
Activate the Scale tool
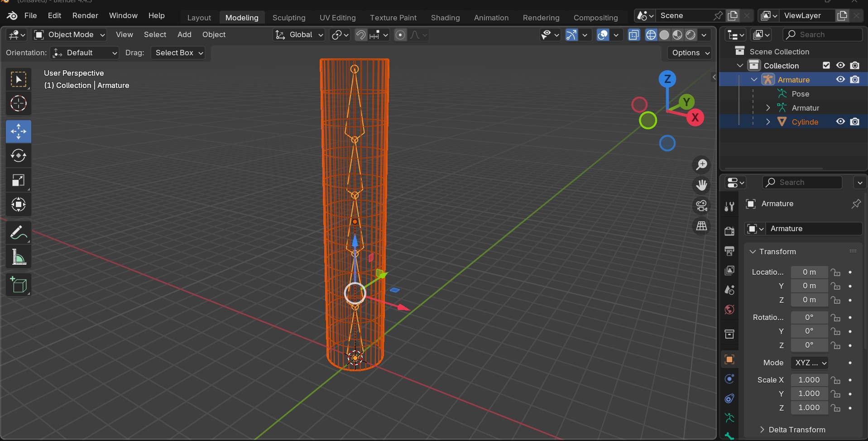click(x=19, y=180)
